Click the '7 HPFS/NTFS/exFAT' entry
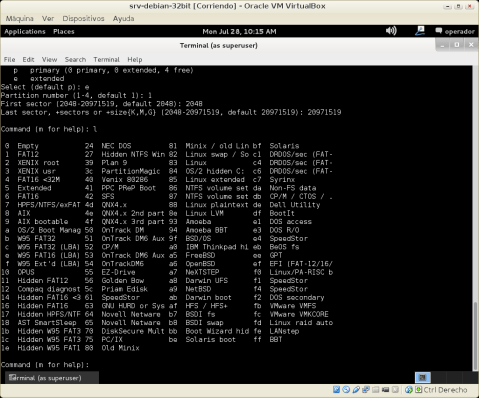Screen dimensions: 479x398 (x=43, y=205)
